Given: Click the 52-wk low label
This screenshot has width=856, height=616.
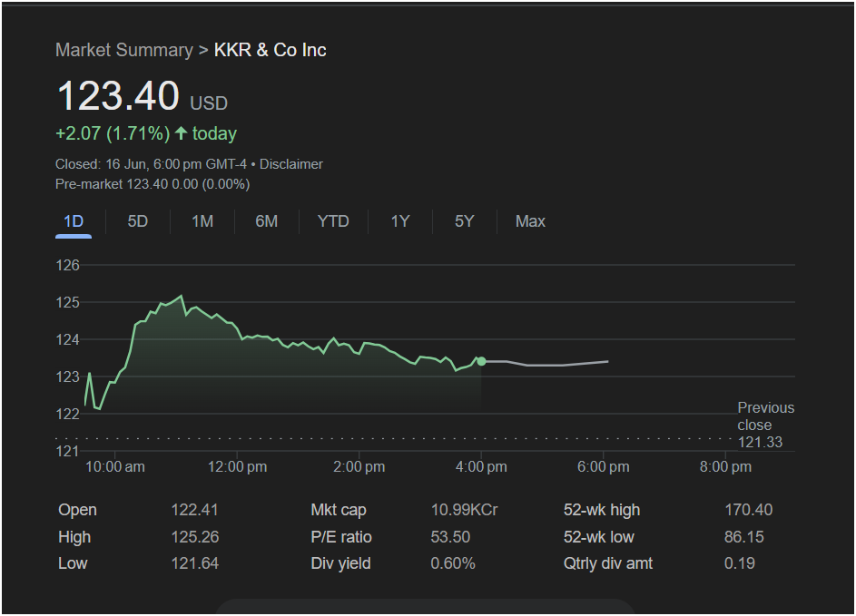Looking at the screenshot, I should tap(599, 537).
